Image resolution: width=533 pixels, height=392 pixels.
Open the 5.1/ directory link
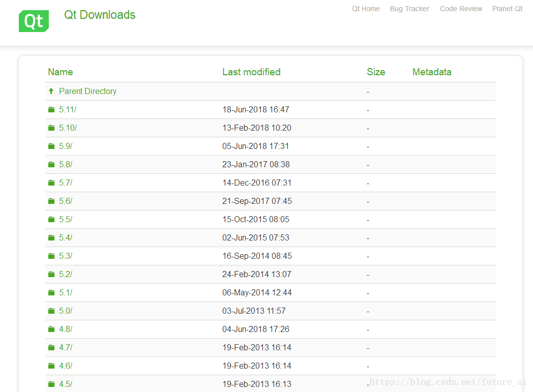[66, 292]
